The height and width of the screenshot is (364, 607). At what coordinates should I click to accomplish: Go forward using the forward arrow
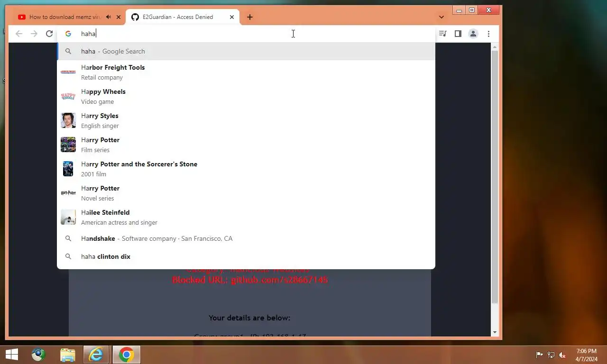click(x=34, y=34)
